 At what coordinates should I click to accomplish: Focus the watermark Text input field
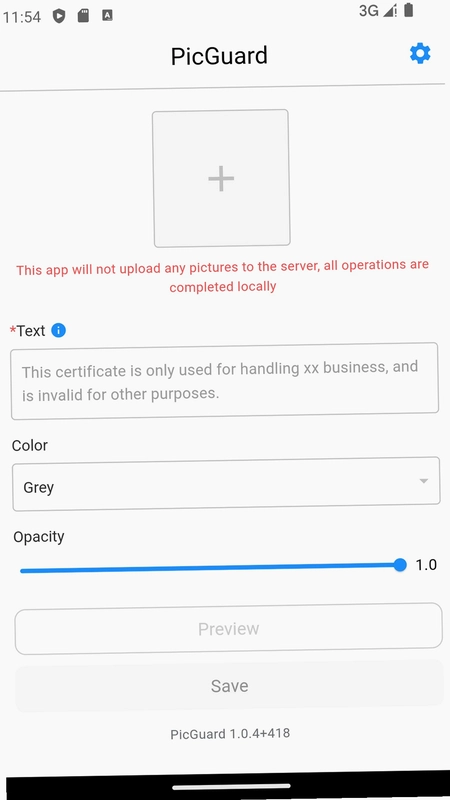pos(224,381)
